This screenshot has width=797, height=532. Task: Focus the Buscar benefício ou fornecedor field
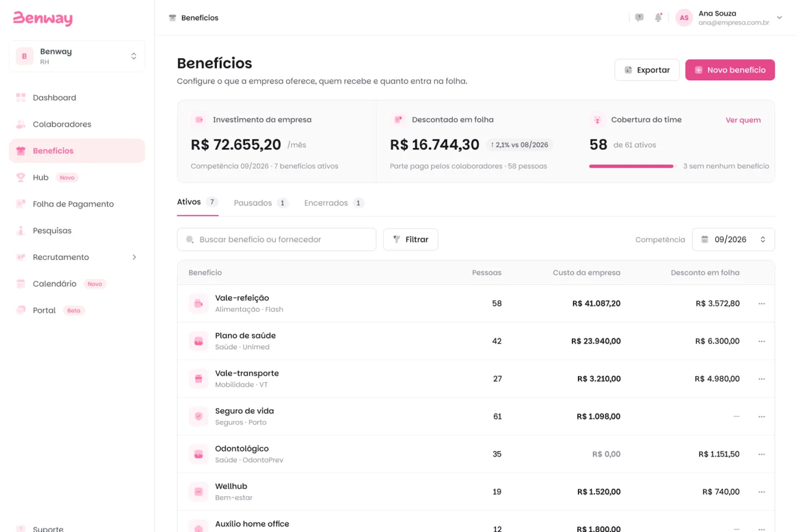coord(277,239)
